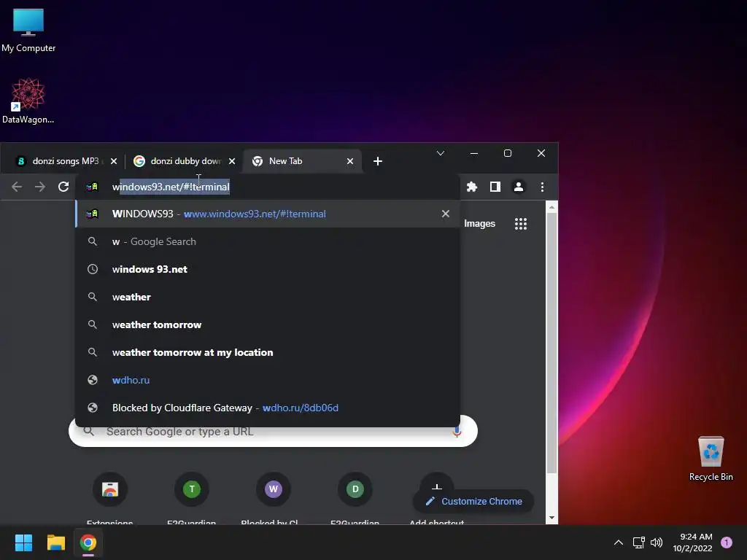Open File Explorer from the taskbar

tap(55, 542)
